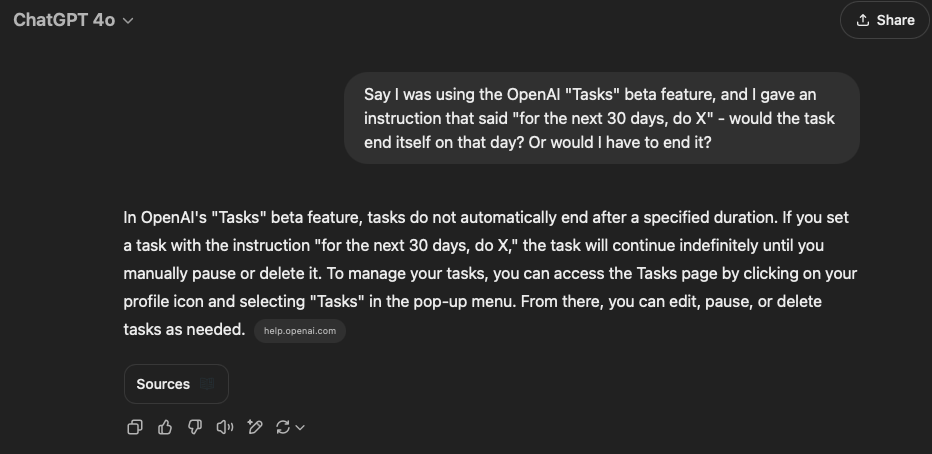Viewport: 932px width, 454px height.
Task: Click the book icon in Sources button
Action: pos(206,384)
